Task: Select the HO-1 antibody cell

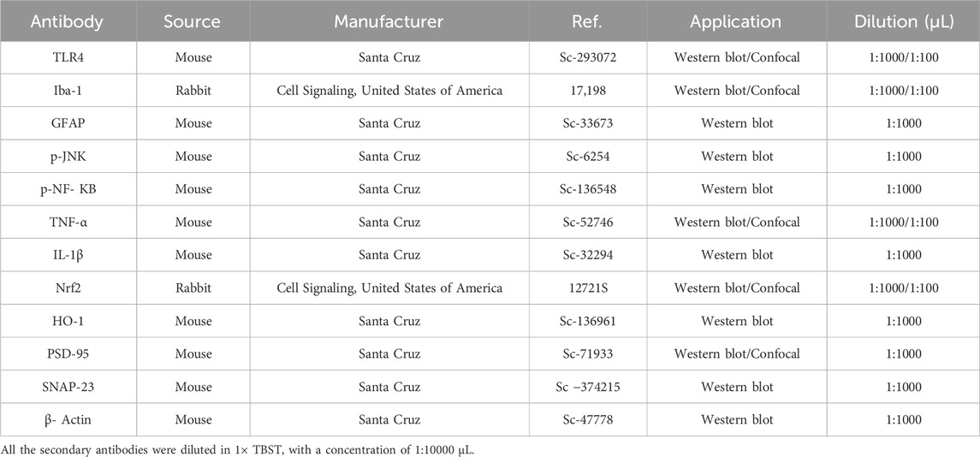Action: (x=68, y=321)
